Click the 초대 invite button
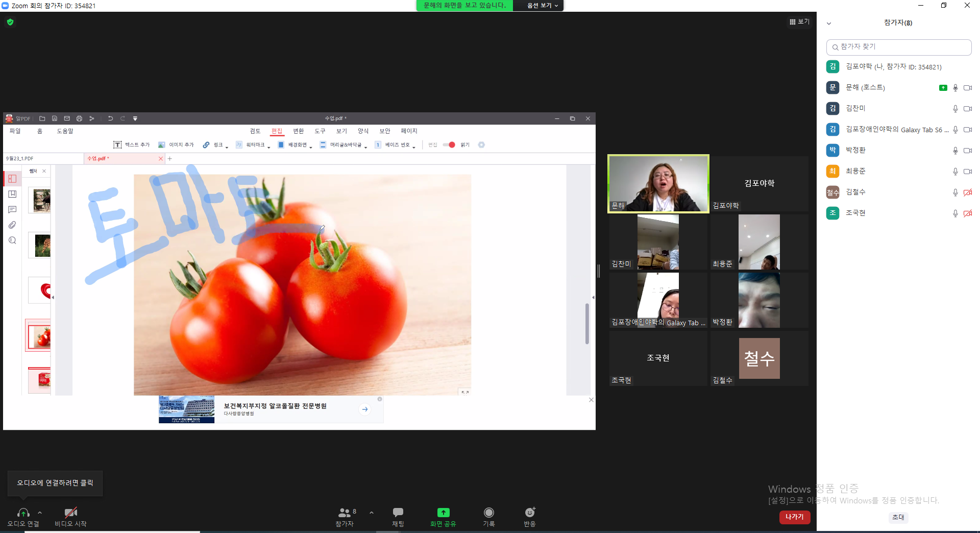 [898, 518]
